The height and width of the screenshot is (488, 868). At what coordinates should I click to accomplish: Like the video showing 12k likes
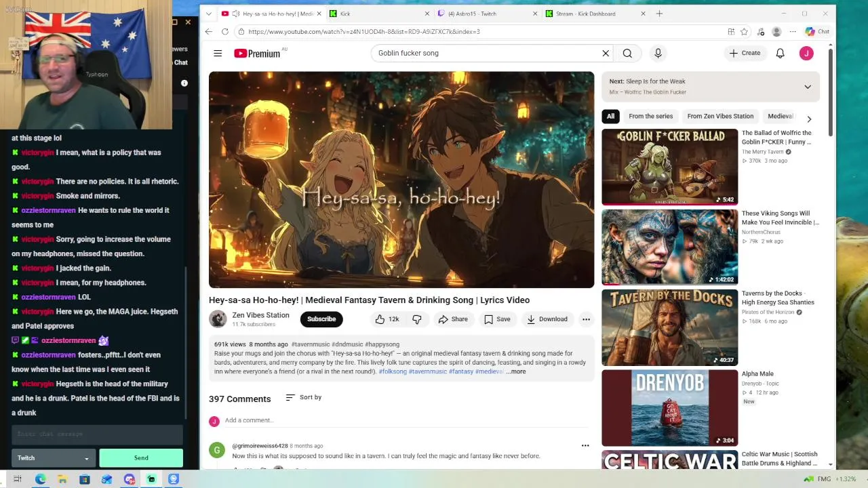387,319
